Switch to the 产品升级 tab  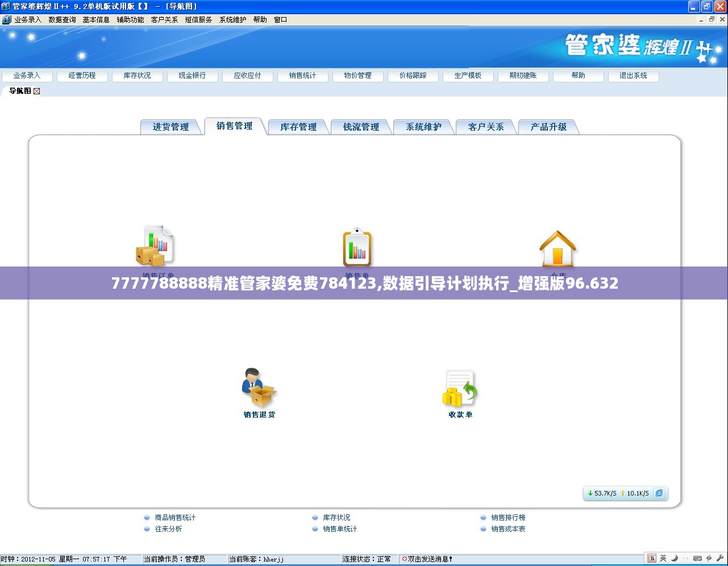point(548,127)
